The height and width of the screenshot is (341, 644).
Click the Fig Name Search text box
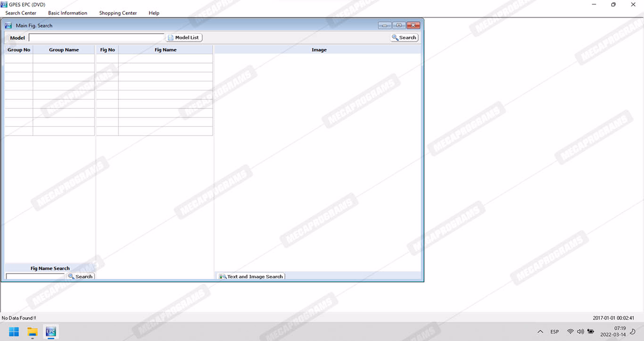pyautogui.click(x=35, y=276)
